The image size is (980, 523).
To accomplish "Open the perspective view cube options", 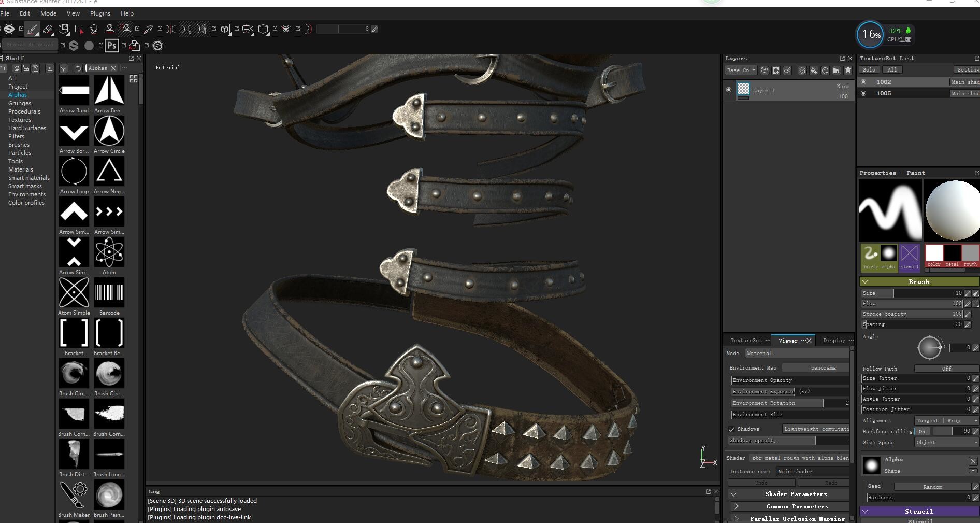I will pos(263,29).
